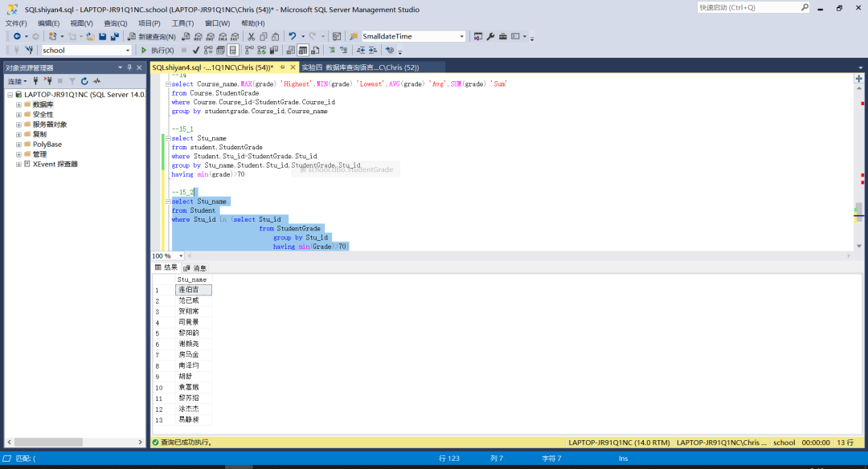Click the Activity Monitor pulse icon
The height and width of the screenshot is (469, 868).
tap(97, 81)
